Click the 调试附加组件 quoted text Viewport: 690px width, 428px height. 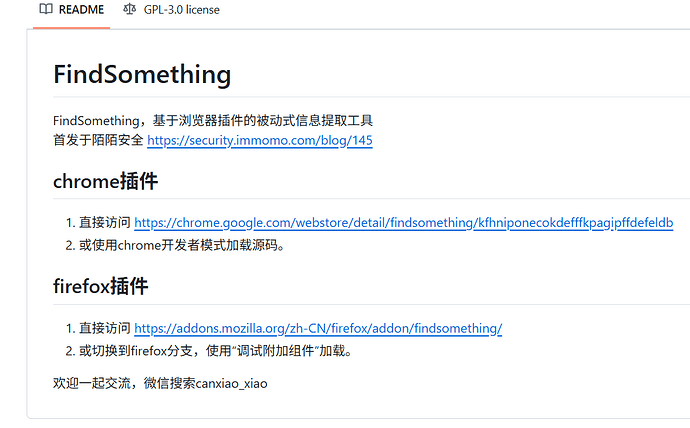tap(275, 351)
